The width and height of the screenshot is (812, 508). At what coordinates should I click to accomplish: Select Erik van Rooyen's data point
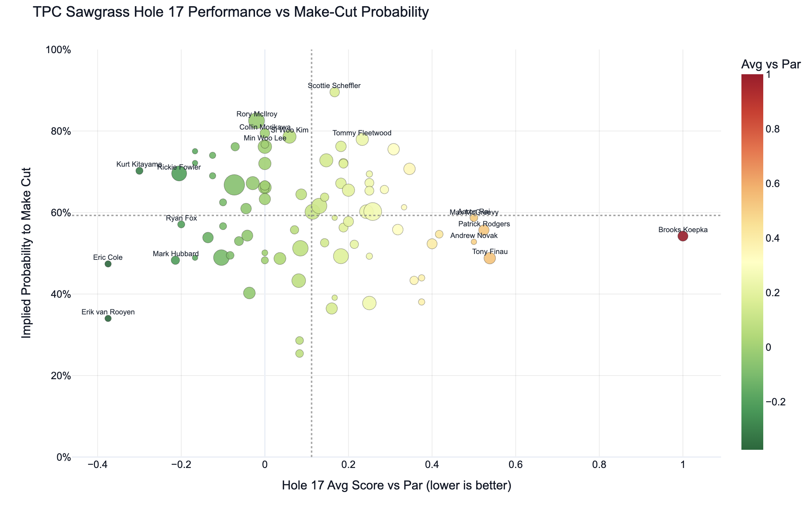(108, 318)
